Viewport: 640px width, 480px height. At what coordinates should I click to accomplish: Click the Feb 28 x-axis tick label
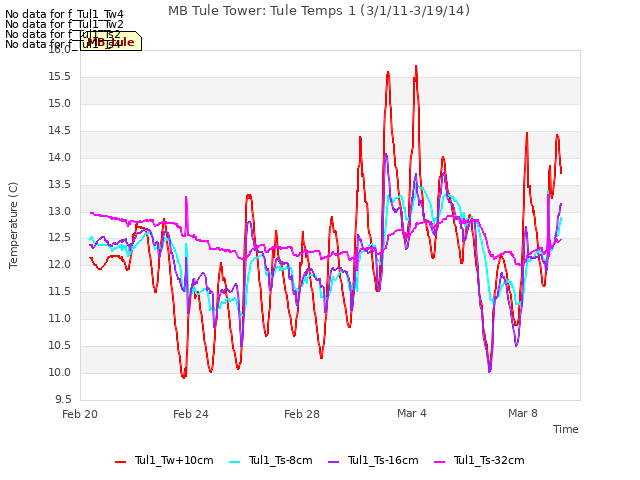coord(302,414)
